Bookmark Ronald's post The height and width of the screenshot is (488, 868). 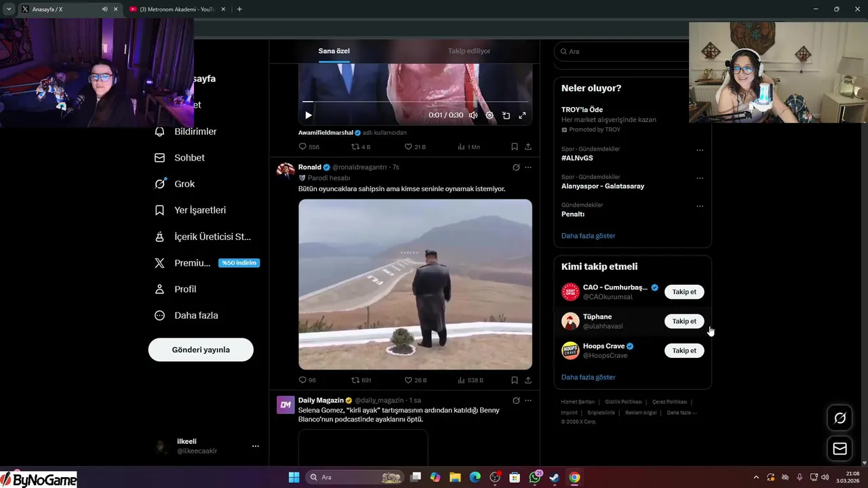[x=515, y=380]
